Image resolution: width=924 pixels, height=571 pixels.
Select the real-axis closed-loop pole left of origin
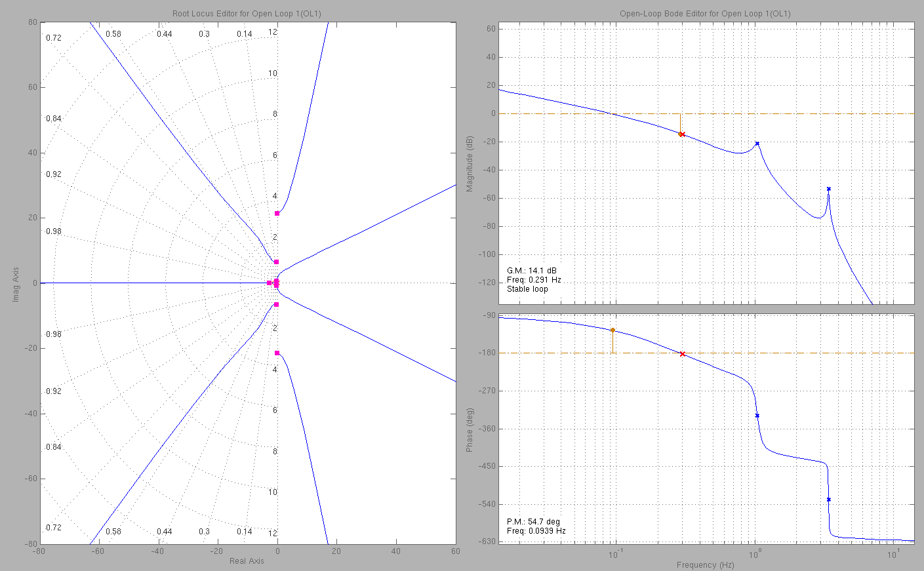coord(269,283)
